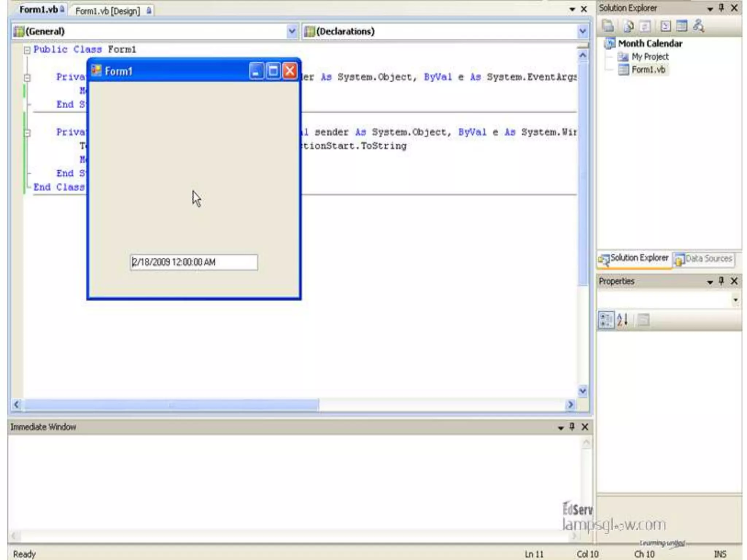Click Show All Files icon in Solution Explorer
The width and height of the screenshot is (747, 560).
pyautogui.click(x=628, y=26)
